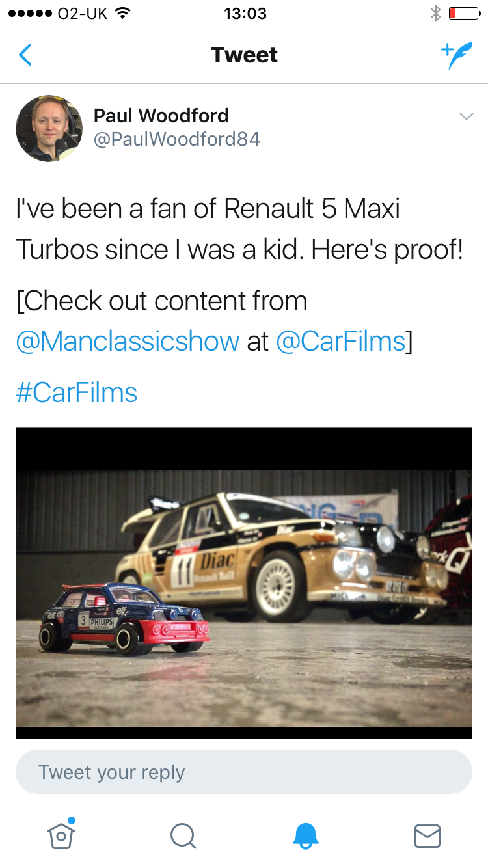Open the Search magnifier tab

pyautogui.click(x=183, y=835)
